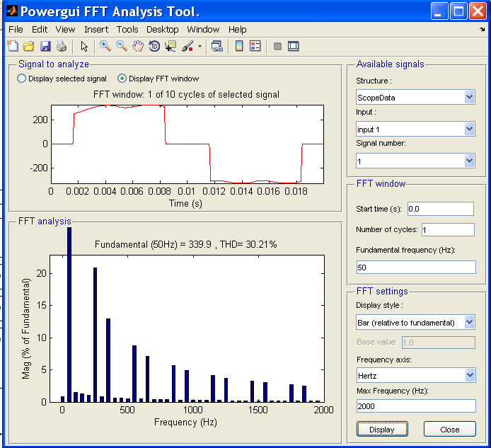This screenshot has width=491, height=448.
Task: Activate the Zoom Out magnifier tool
Action: pos(122,47)
